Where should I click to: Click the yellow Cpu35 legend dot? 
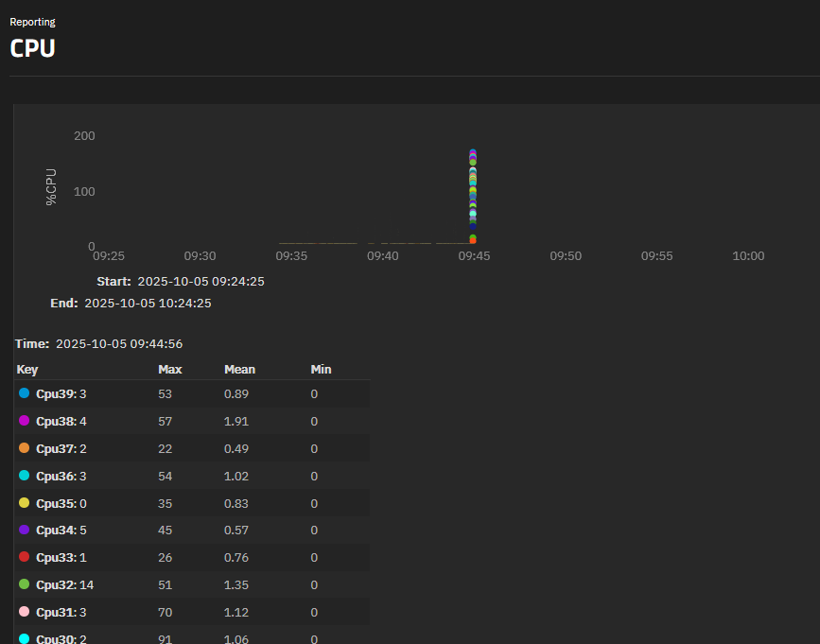pyautogui.click(x=25, y=503)
